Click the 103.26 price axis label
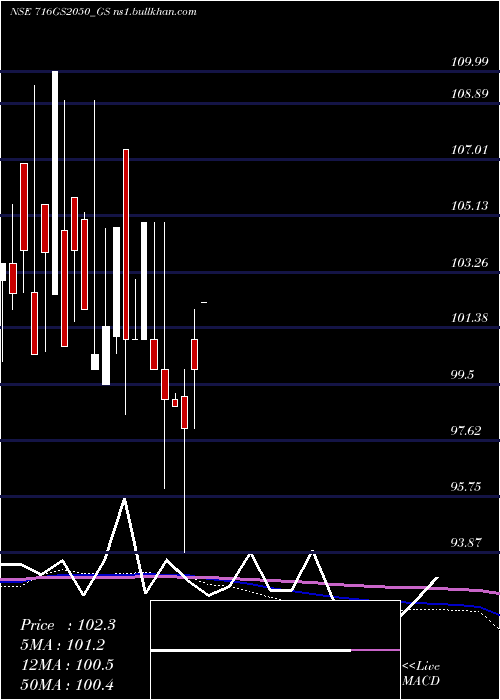500x700 pixels. click(469, 262)
